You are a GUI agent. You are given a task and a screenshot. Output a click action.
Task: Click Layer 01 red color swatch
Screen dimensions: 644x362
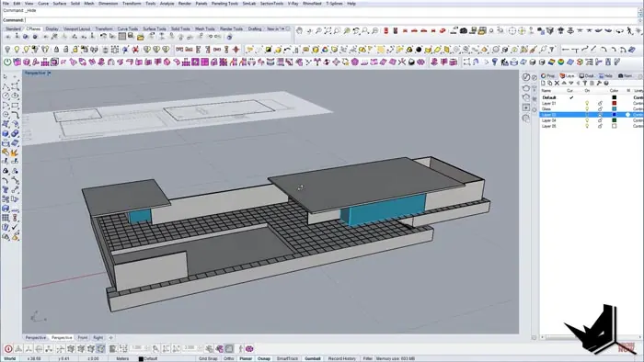coord(614,103)
